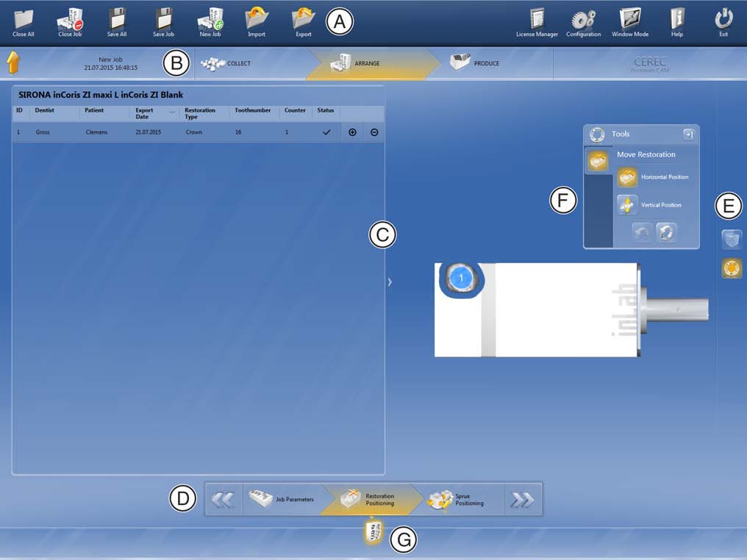Open the License Manager
Image resolution: width=747 pixels, height=560 pixels.
pos(537,22)
